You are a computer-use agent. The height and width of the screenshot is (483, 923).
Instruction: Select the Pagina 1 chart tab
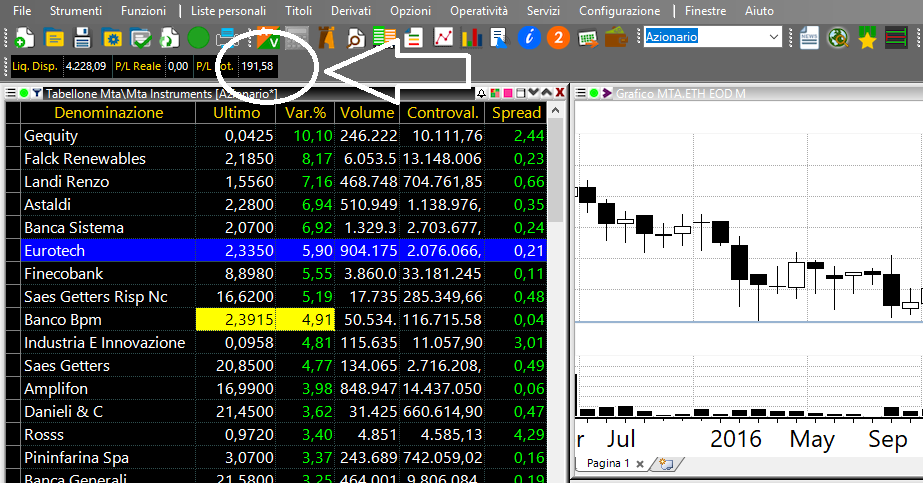click(608, 464)
